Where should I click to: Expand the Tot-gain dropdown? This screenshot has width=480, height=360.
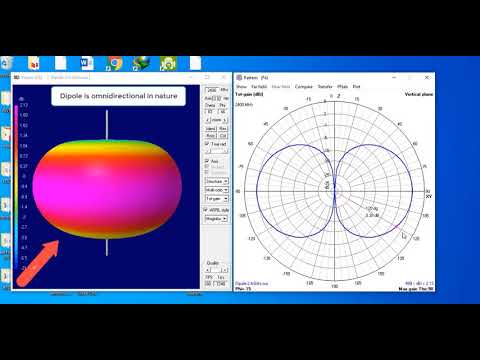(x=217, y=199)
